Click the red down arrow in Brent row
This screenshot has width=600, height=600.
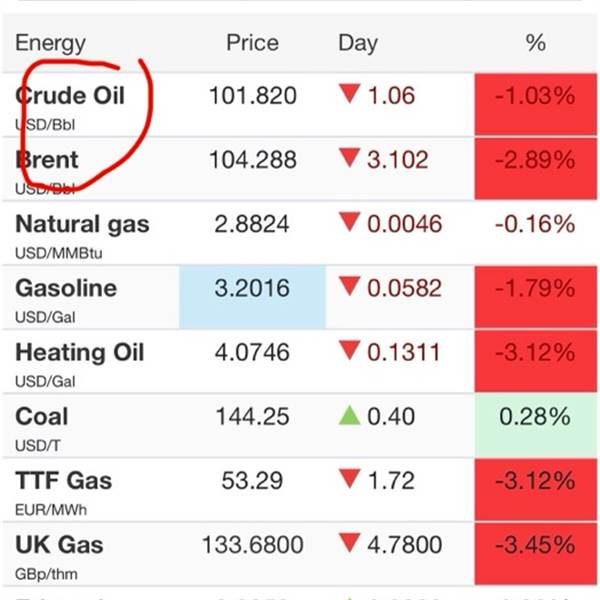point(349,158)
